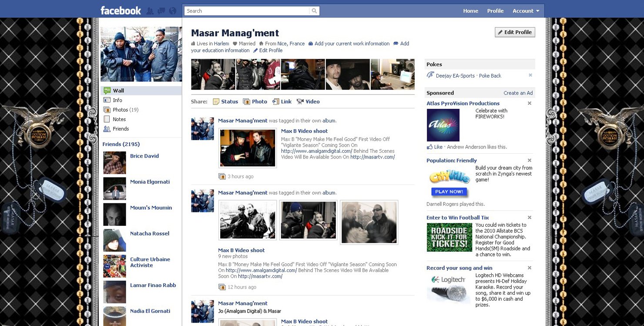Image resolution: width=644 pixels, height=326 pixels.
Task: Open the first photo in profile strip
Action: [x=213, y=74]
